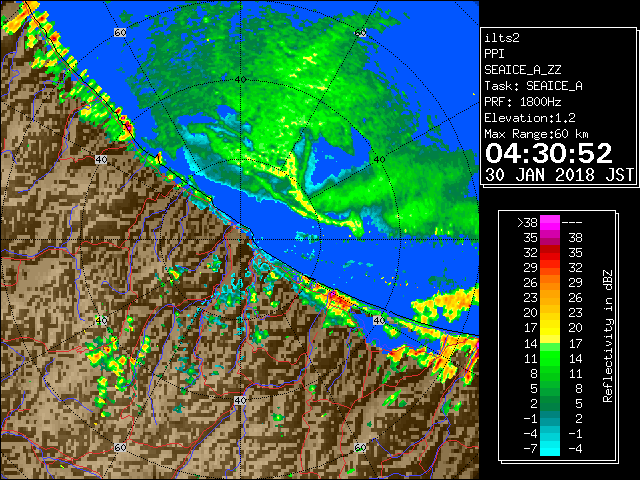This screenshot has height=480, width=640.
Task: Click the '>38' legend label
Action: tap(527, 223)
